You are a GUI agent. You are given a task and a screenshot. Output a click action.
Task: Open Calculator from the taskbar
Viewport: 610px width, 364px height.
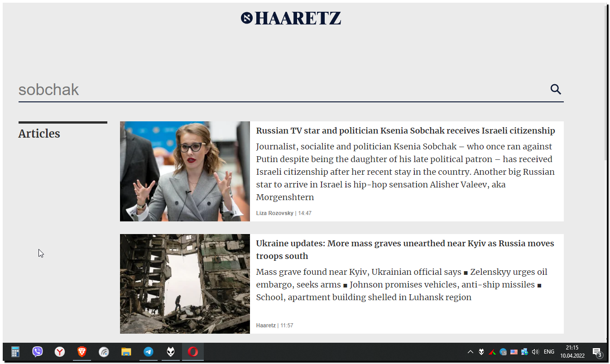(x=15, y=352)
